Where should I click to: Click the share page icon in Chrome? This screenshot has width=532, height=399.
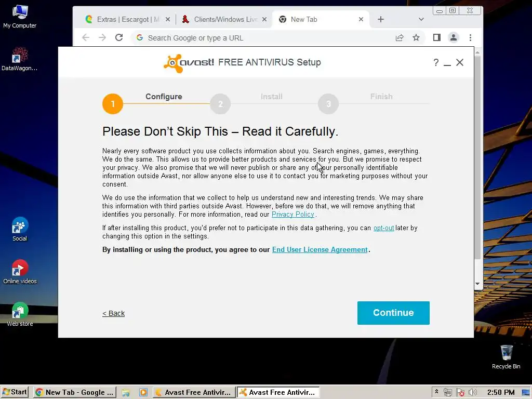coord(400,37)
